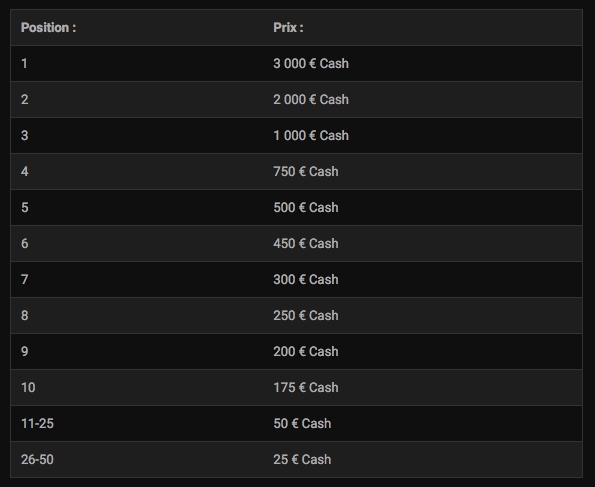
Task: Select the 2 000 € Cash prize cell
Action: 311,99
